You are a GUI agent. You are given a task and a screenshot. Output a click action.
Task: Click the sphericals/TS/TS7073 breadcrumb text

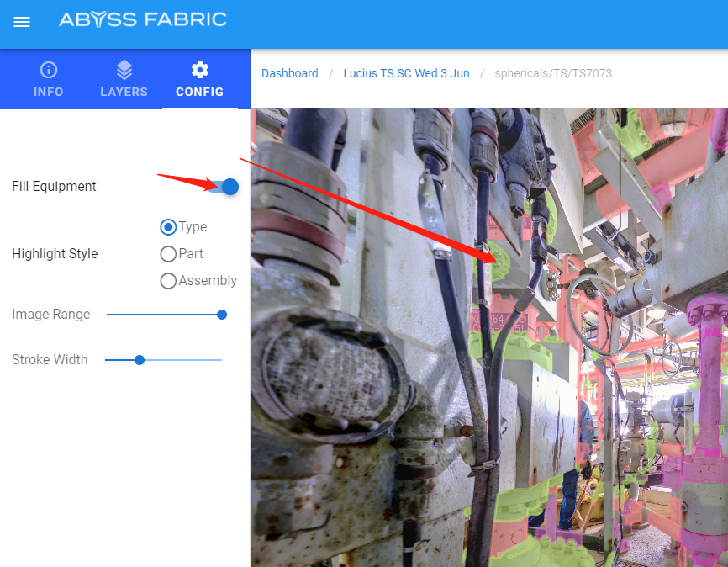tap(552, 73)
